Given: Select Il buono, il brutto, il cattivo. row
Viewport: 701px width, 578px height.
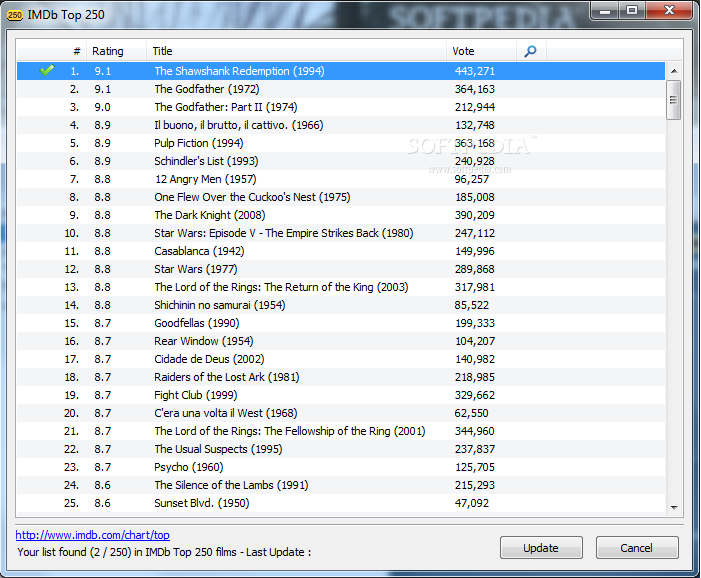Looking at the screenshot, I should click(341, 125).
